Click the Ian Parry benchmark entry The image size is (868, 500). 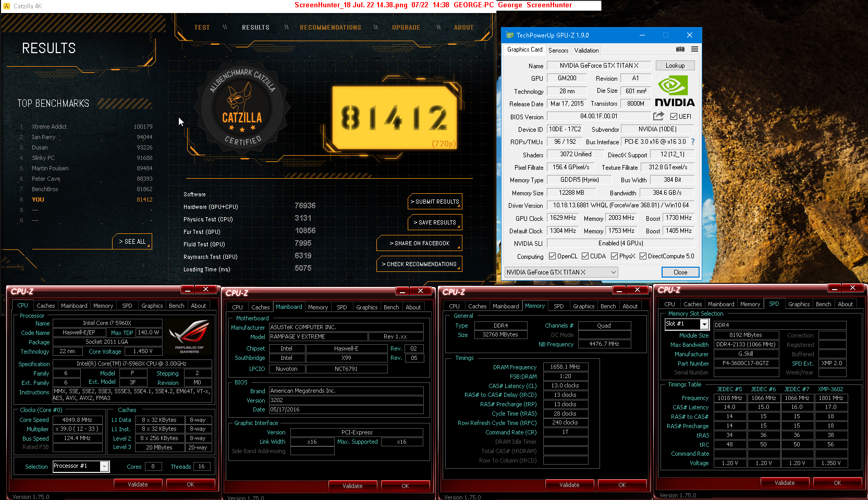[86, 137]
